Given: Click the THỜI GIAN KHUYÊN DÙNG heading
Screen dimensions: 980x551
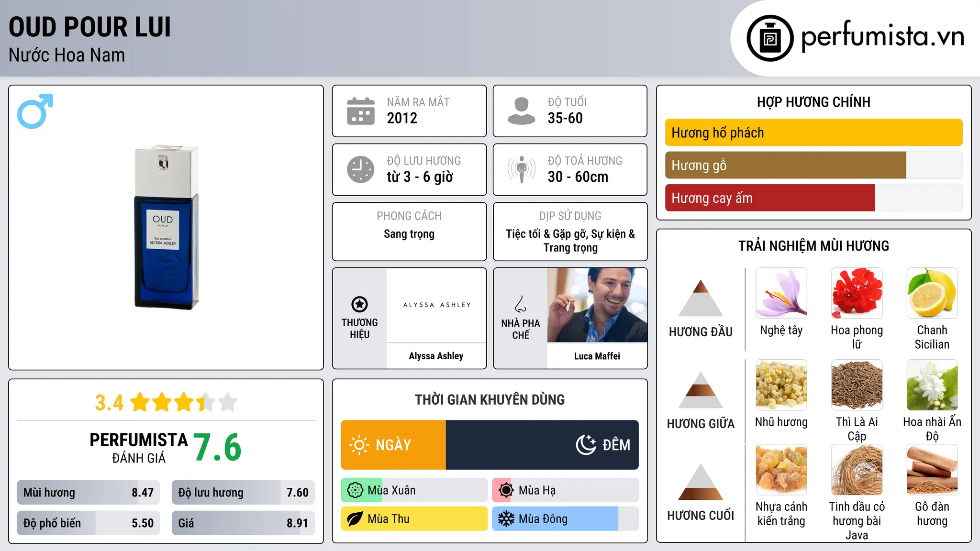Looking at the screenshot, I should point(490,399).
